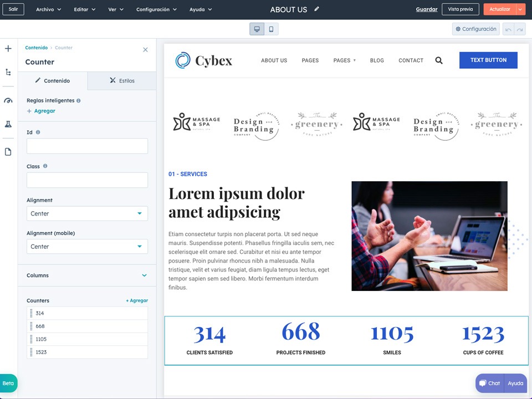Switch to desktop preview mode

[x=257, y=29]
